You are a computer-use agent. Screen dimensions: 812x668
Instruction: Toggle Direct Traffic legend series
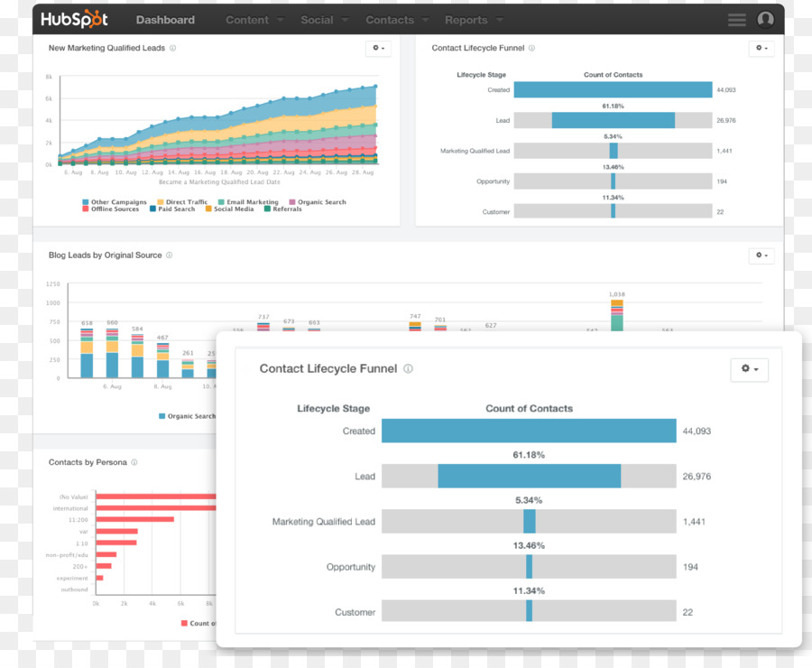pos(182,202)
